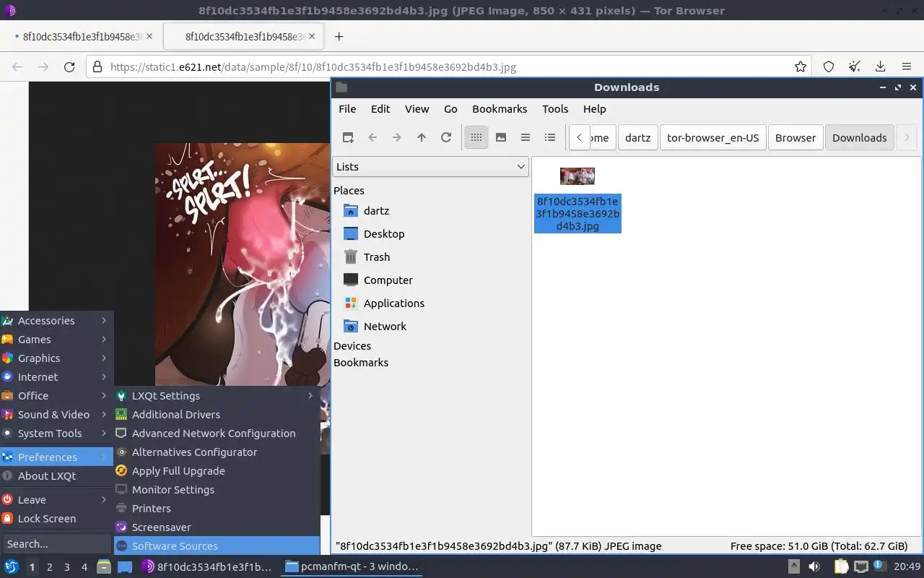Image resolution: width=924 pixels, height=578 pixels.
Task: Navigate to Browser in the path bar
Action: (796, 137)
